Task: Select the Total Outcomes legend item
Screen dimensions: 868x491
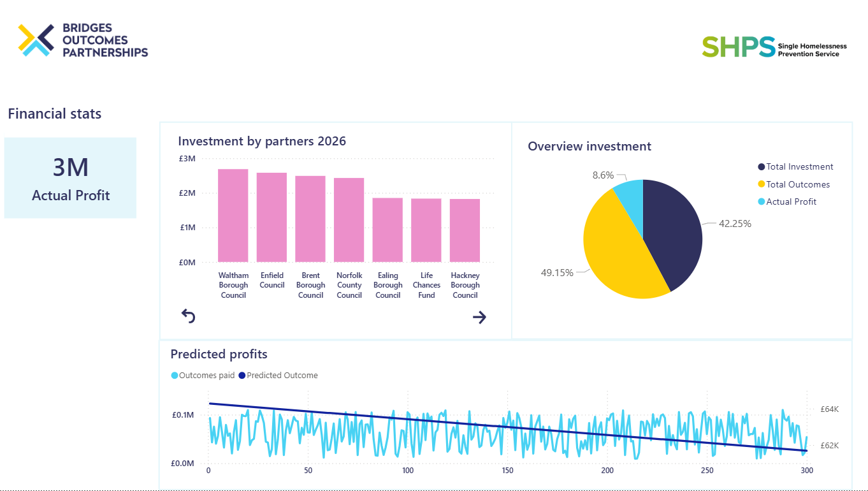Action: [x=793, y=184]
